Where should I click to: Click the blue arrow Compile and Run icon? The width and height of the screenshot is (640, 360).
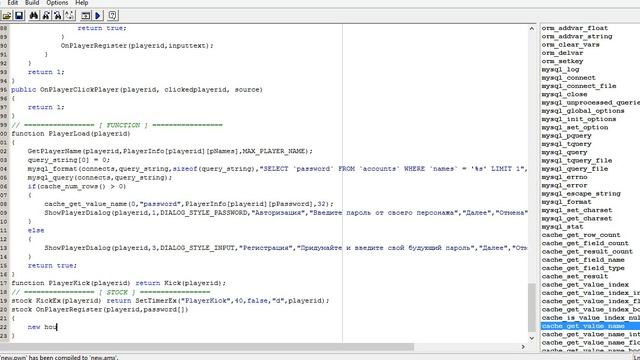point(98,16)
